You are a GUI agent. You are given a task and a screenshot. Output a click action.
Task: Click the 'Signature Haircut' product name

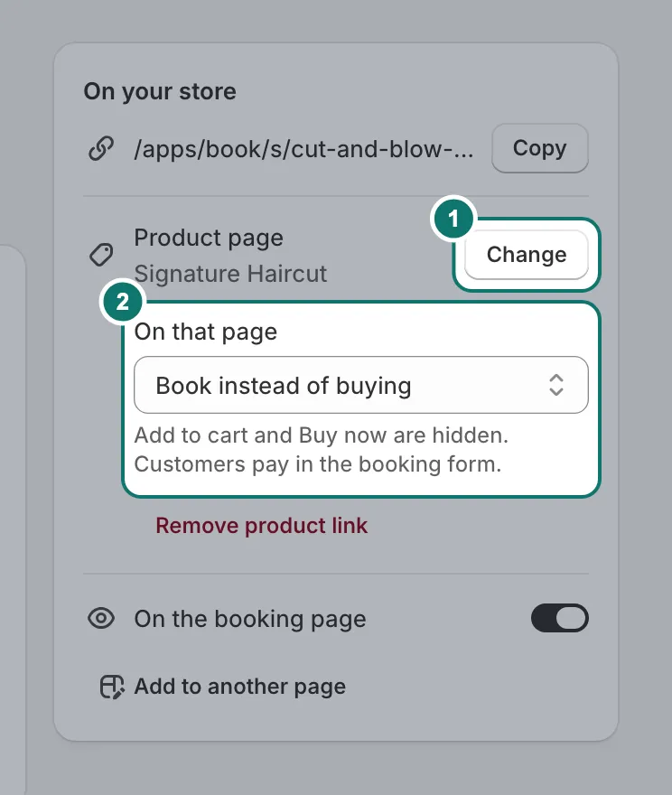pos(230,274)
